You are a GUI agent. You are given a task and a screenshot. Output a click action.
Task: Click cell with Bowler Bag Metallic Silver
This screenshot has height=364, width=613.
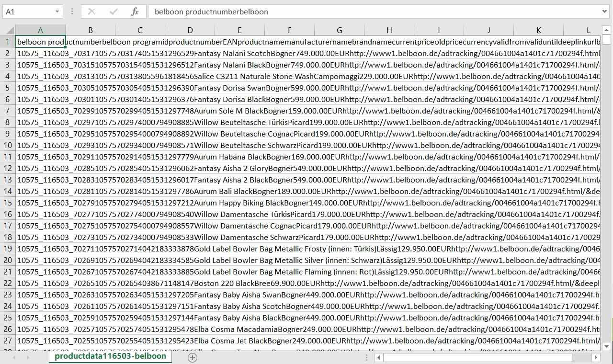[40, 260]
